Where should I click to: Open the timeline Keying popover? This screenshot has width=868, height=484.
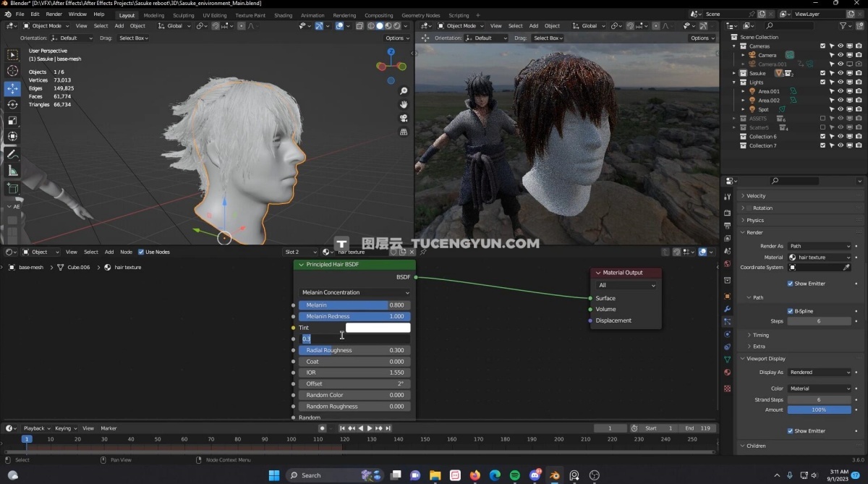pyautogui.click(x=65, y=428)
